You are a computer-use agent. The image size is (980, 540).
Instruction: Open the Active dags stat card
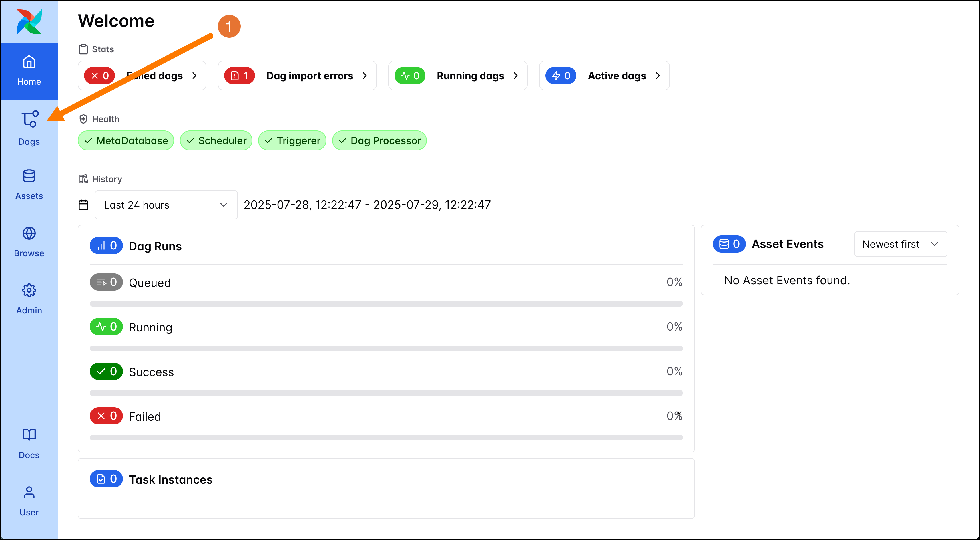tap(604, 76)
